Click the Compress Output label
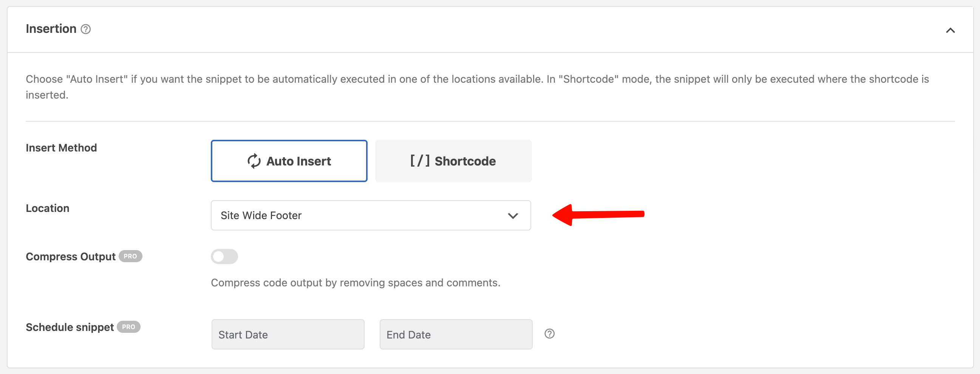 [x=70, y=257]
